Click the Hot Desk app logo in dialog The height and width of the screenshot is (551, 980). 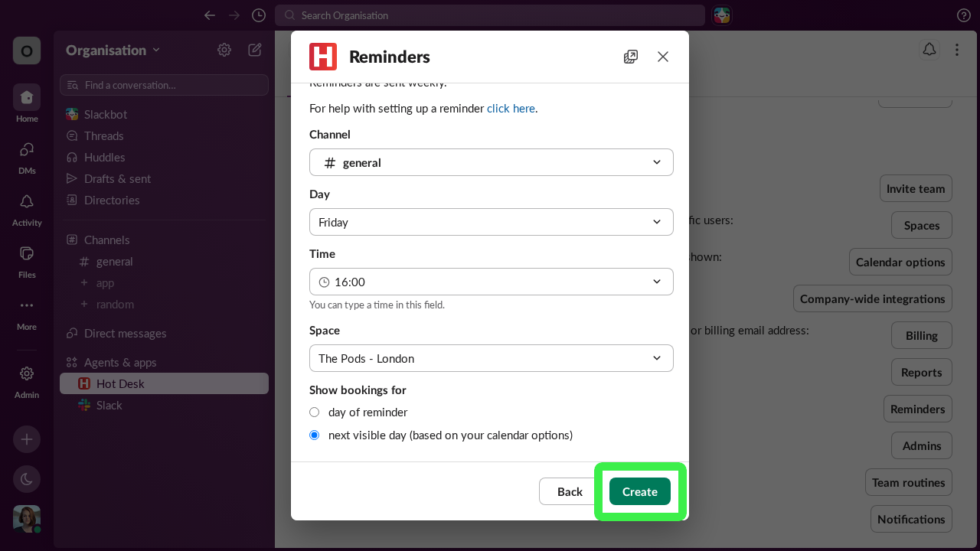coord(323,57)
